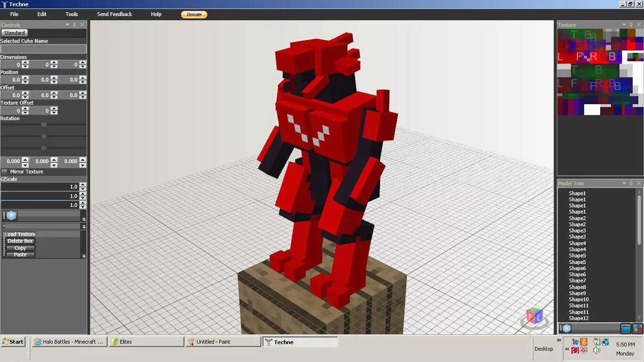Close the Texture panel with its X icon
Viewport: 644px width, 362px height.
(639, 25)
